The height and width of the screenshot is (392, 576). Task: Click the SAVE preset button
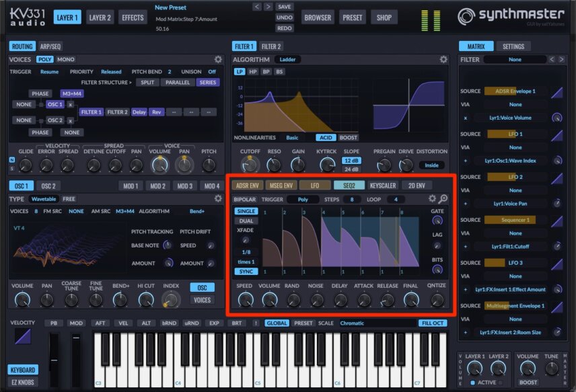point(285,7)
